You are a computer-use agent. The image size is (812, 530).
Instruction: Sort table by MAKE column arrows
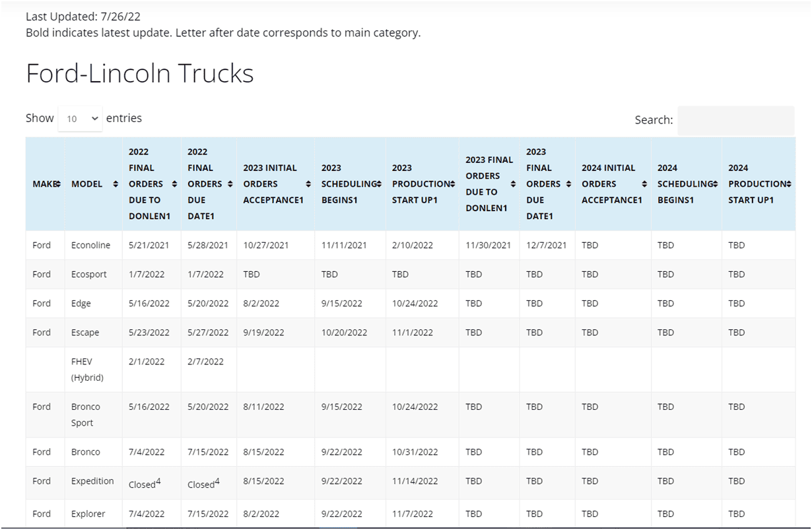[x=58, y=184]
